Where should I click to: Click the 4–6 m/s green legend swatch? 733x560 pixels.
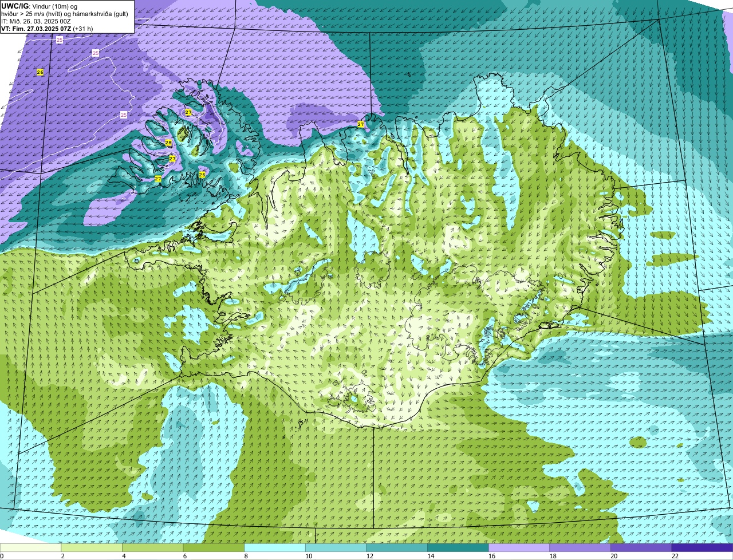[x=153, y=547]
